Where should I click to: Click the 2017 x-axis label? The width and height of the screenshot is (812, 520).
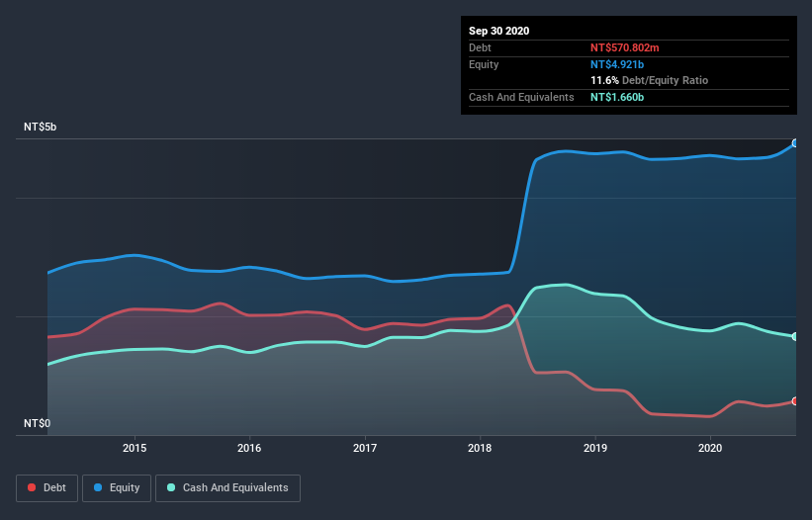tap(365, 448)
